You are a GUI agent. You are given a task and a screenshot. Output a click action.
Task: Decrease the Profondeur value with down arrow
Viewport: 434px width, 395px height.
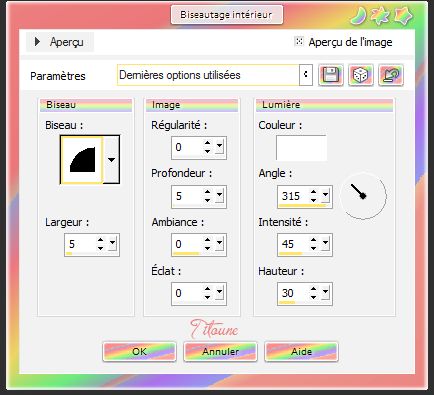(207, 200)
